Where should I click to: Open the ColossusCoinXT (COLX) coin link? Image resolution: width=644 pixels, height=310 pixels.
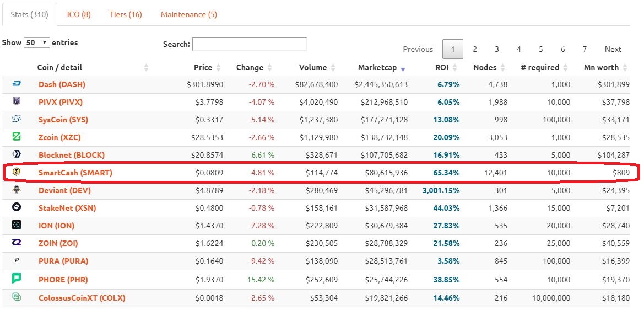[x=82, y=298]
